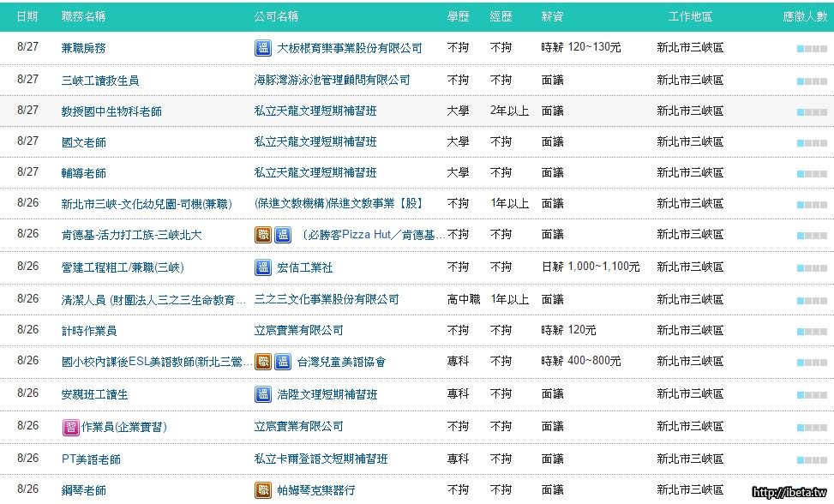The image size is (834, 504).
Task: Select the 公司名稱 column header
Action: point(276,17)
